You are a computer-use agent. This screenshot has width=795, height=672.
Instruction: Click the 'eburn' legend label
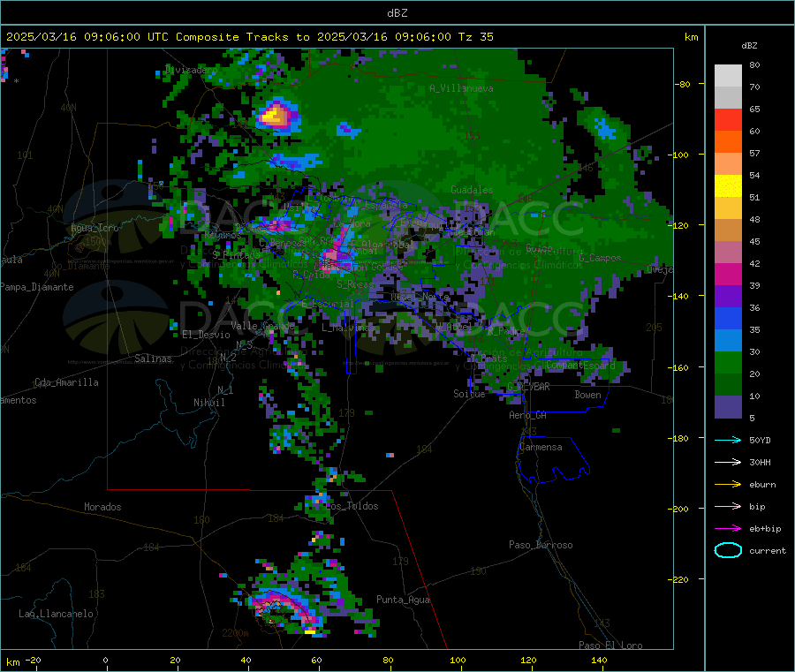pyautogui.click(x=762, y=485)
